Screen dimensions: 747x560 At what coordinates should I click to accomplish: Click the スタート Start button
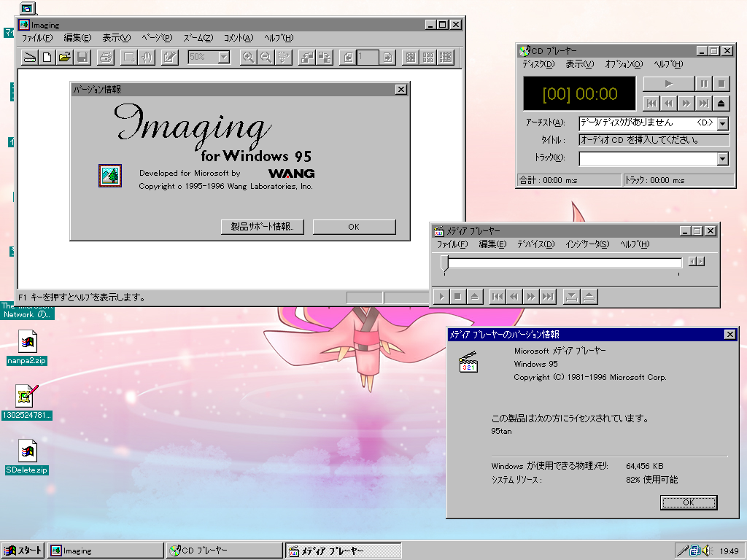point(23,551)
